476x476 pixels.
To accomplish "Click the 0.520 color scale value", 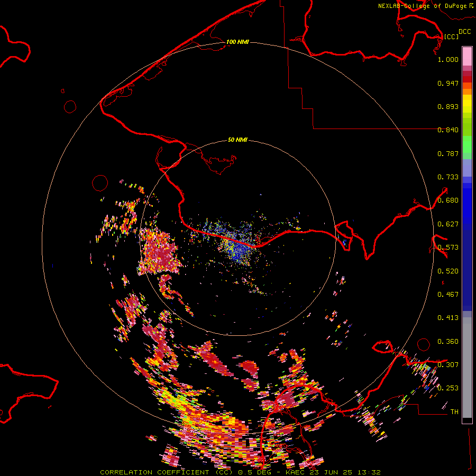I will [x=448, y=271].
